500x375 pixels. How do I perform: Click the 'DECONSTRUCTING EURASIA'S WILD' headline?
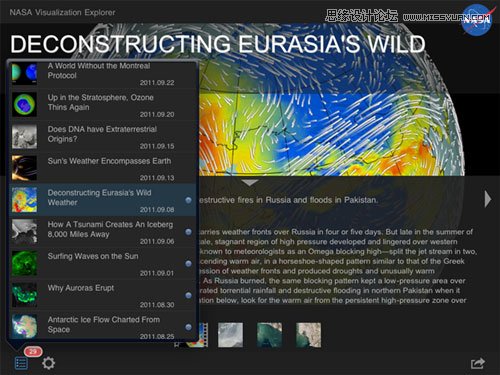tap(218, 44)
